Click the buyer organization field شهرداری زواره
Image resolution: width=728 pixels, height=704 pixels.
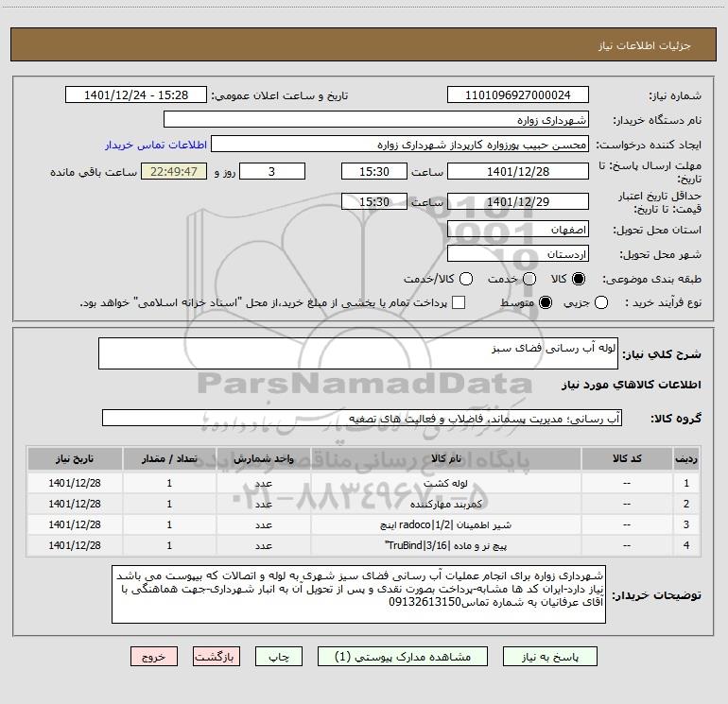point(376,119)
